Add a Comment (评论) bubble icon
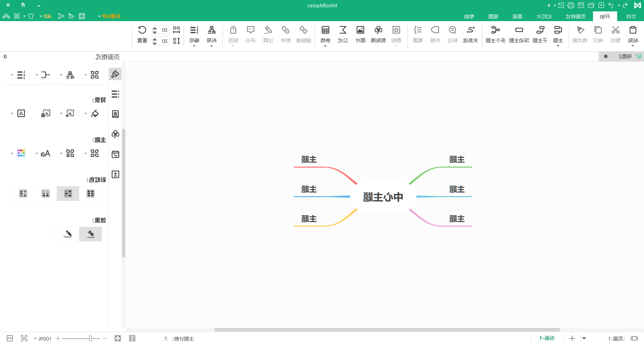 coord(250,30)
